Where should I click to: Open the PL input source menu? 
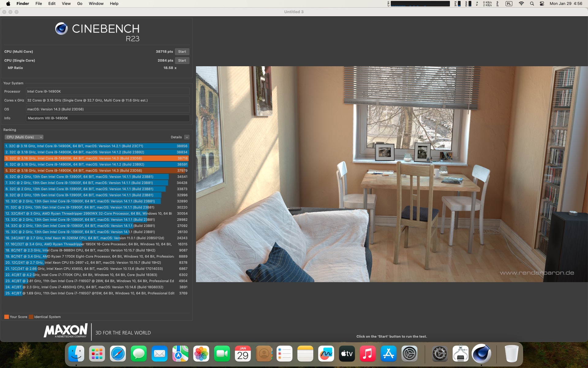coord(509,4)
